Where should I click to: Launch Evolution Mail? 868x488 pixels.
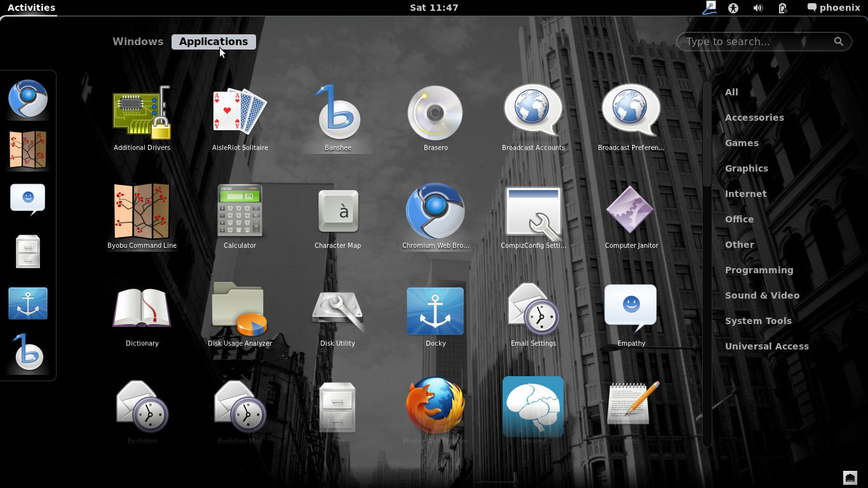coord(240,412)
